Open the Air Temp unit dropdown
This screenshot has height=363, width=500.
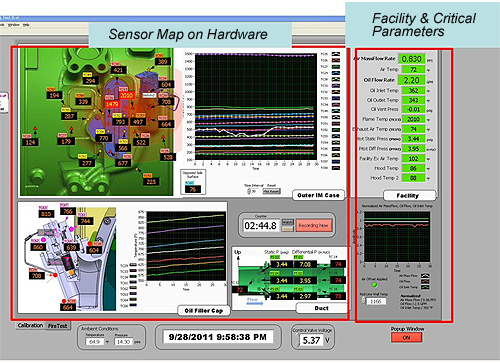(x=428, y=70)
